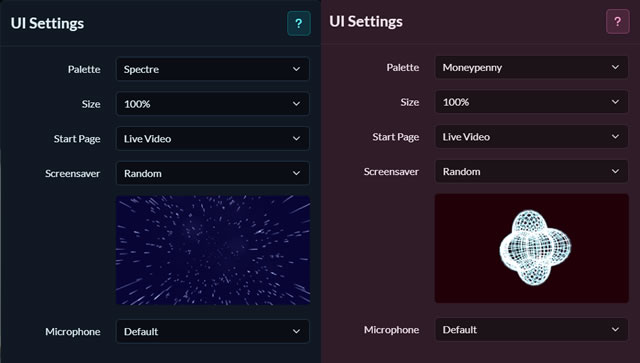Click the chevron on the Spectre panel Screensaver field
Viewport: 640px width, 363px height.
296,173
